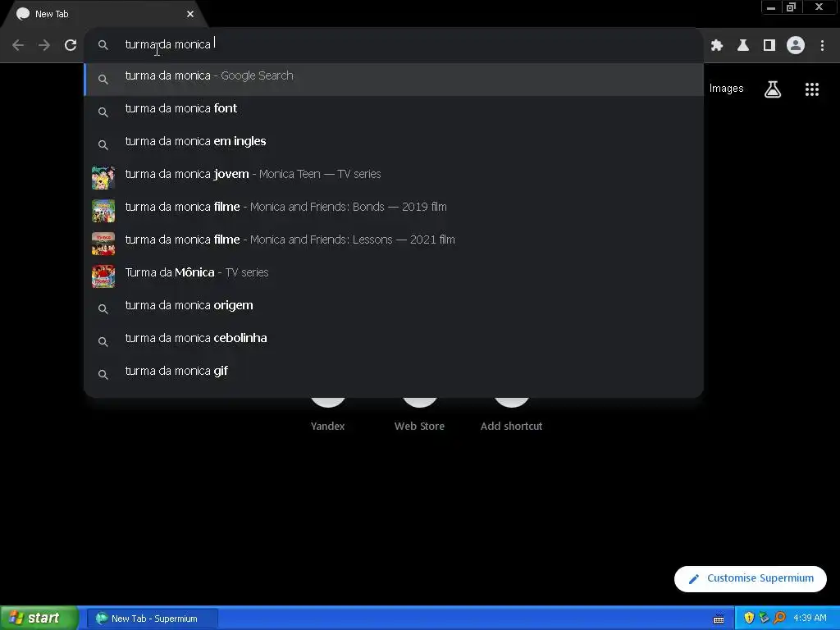Select 'Turma da Mônica - TV series' suggestion

click(394, 276)
